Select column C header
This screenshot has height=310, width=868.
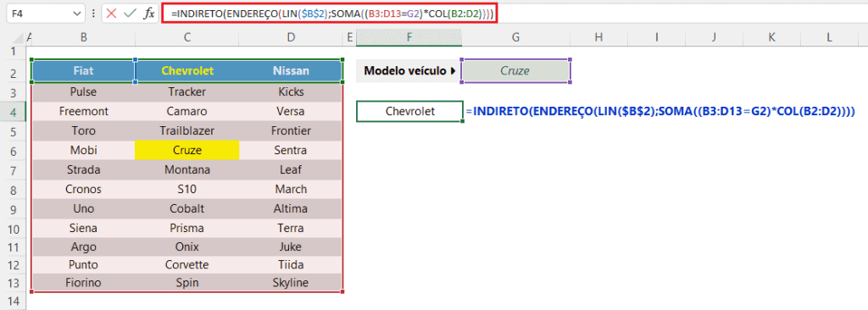click(187, 37)
